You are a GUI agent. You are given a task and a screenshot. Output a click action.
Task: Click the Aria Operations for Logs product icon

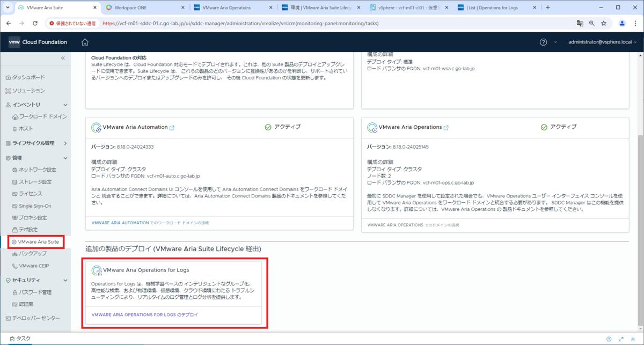(97, 270)
